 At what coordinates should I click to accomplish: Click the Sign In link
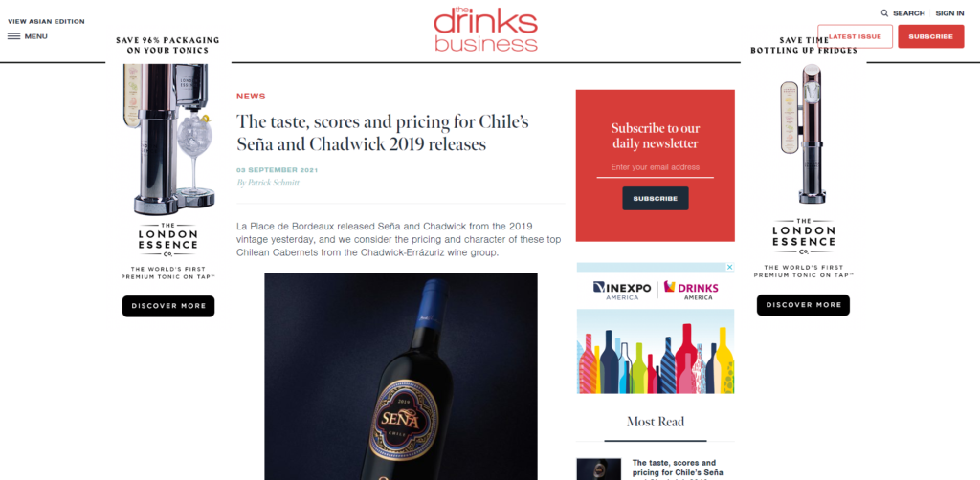949,13
